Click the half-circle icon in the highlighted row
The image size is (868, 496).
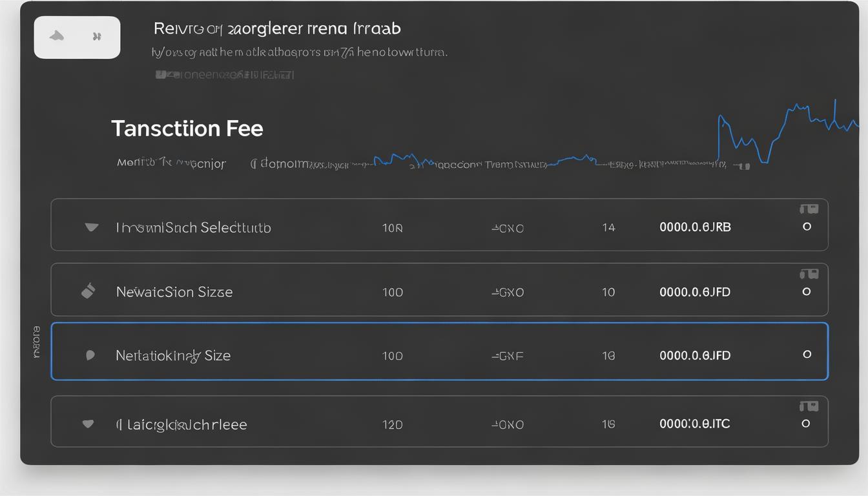pos(90,355)
